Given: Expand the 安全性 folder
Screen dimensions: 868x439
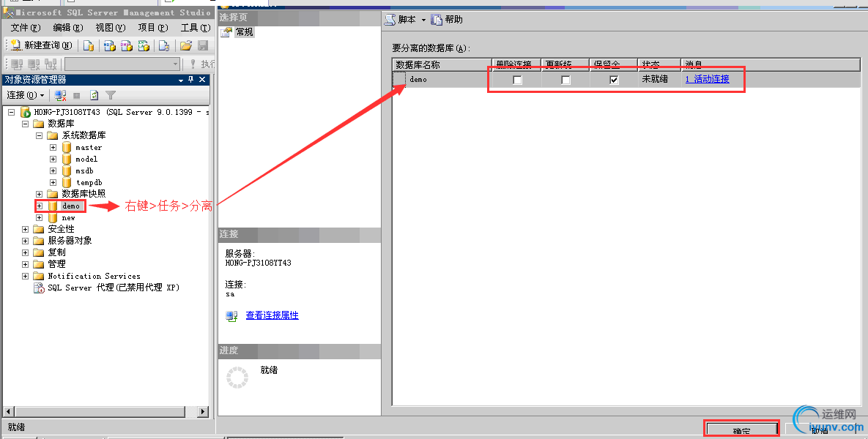Looking at the screenshot, I should tap(25, 229).
